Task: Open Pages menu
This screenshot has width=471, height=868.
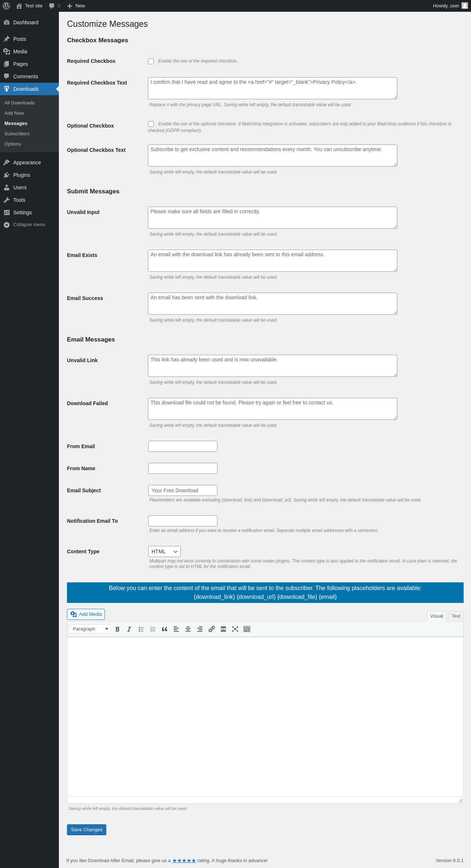Action: coord(29,64)
